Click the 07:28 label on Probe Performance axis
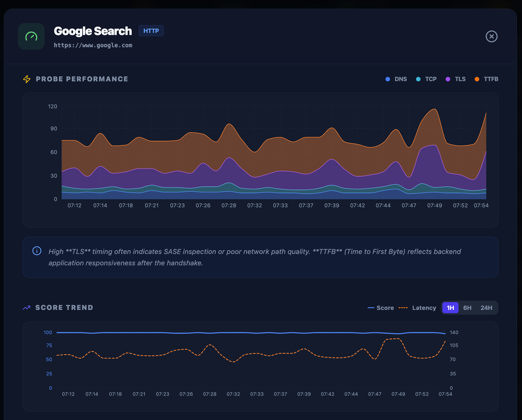Screen dimensions: 522x420 tap(229, 206)
